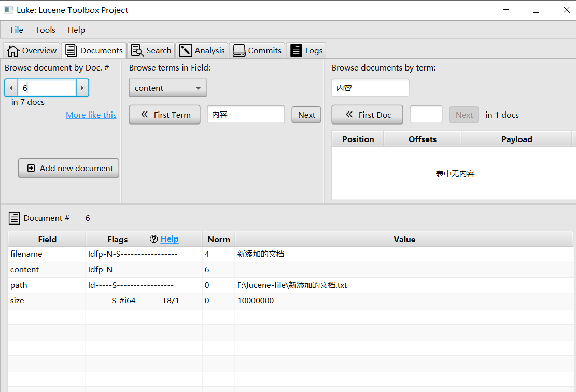Click the Norm column header
Image resolution: width=576 pixels, height=392 pixels.
click(x=219, y=239)
